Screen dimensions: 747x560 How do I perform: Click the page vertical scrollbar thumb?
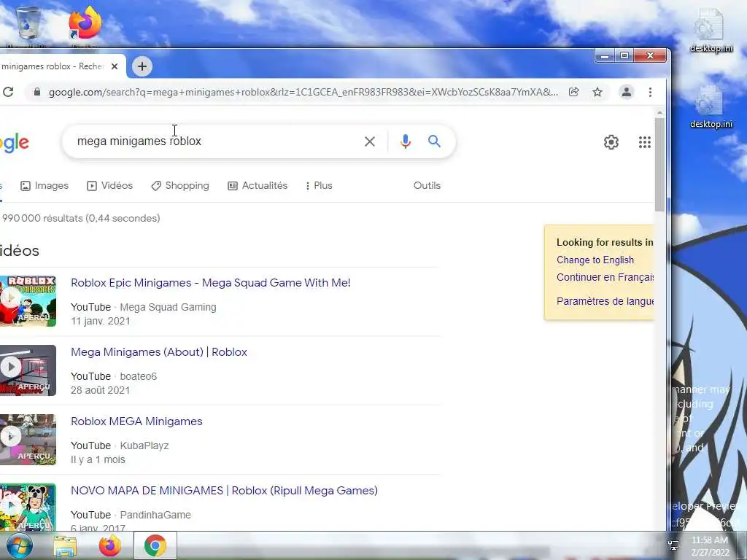click(x=659, y=164)
